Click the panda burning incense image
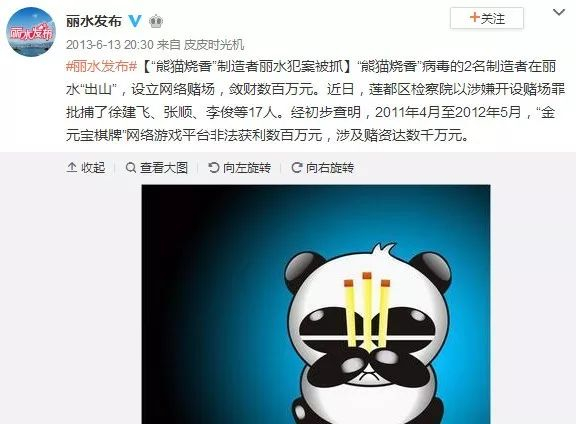 pyautogui.click(x=316, y=304)
